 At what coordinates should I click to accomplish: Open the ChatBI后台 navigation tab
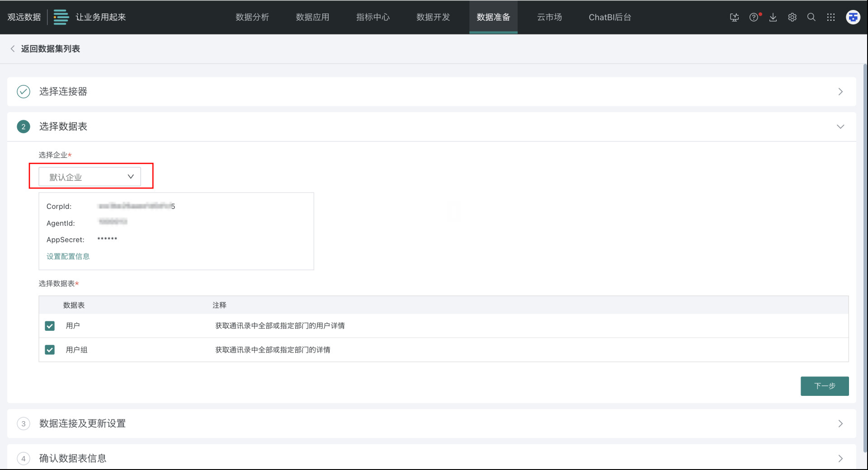tap(609, 17)
